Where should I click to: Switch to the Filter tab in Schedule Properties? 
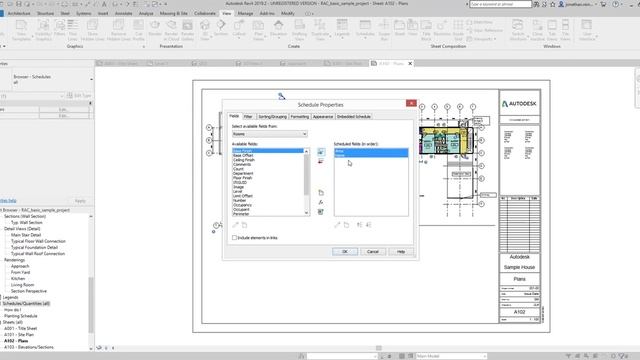248,117
